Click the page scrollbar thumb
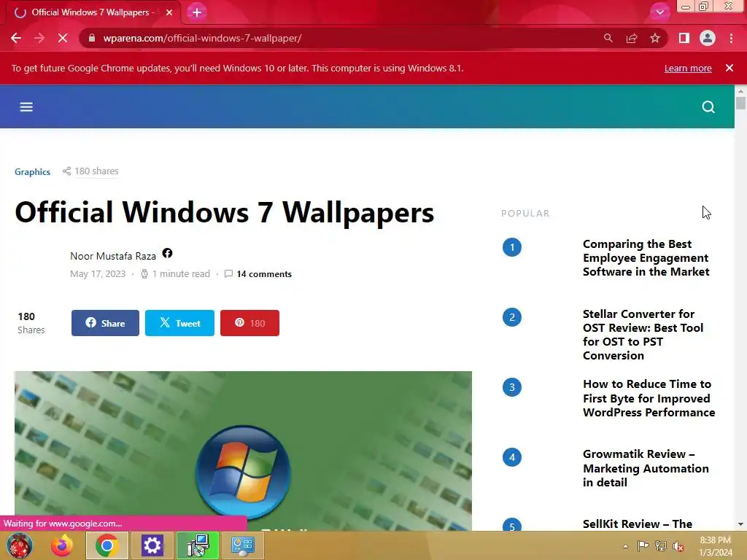The height and width of the screenshot is (560, 747). point(740,103)
